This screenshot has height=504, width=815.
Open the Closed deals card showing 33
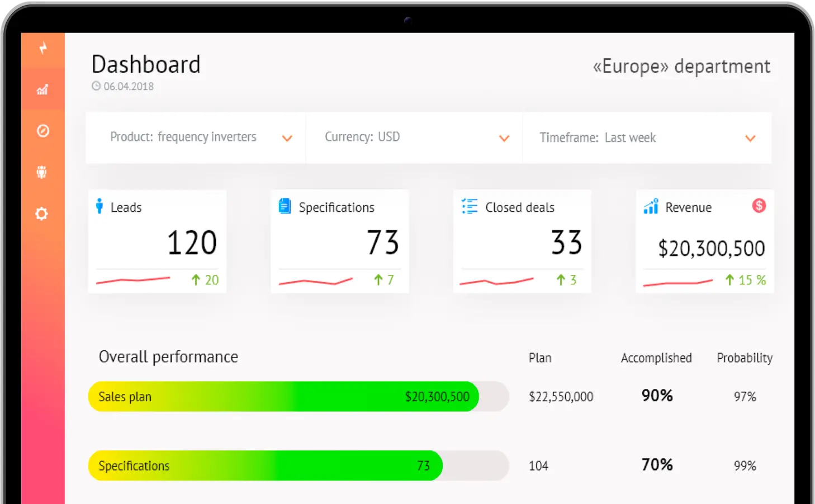(522, 241)
